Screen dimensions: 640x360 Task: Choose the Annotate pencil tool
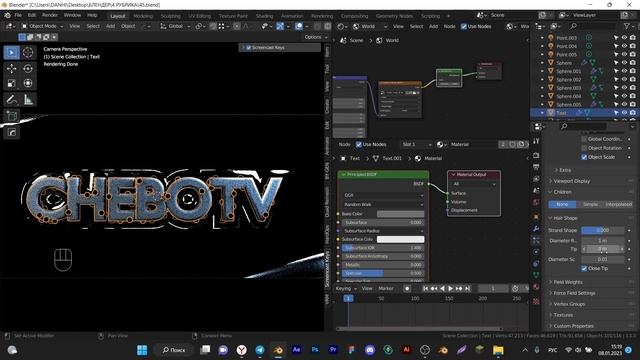point(11,100)
